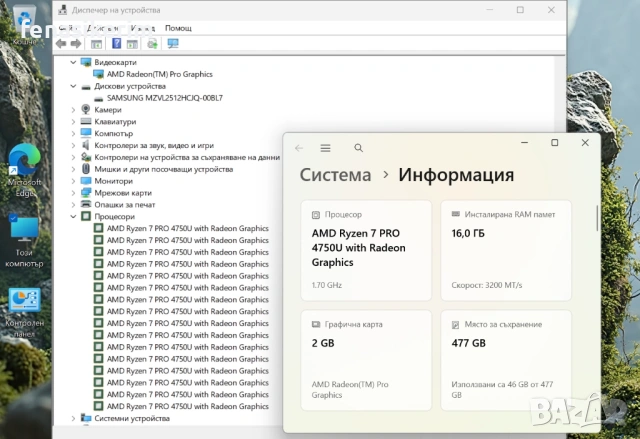Click the action pane icon right of Help
Image resolution: width=640 pixels, height=439 pixels.
(x=132, y=44)
